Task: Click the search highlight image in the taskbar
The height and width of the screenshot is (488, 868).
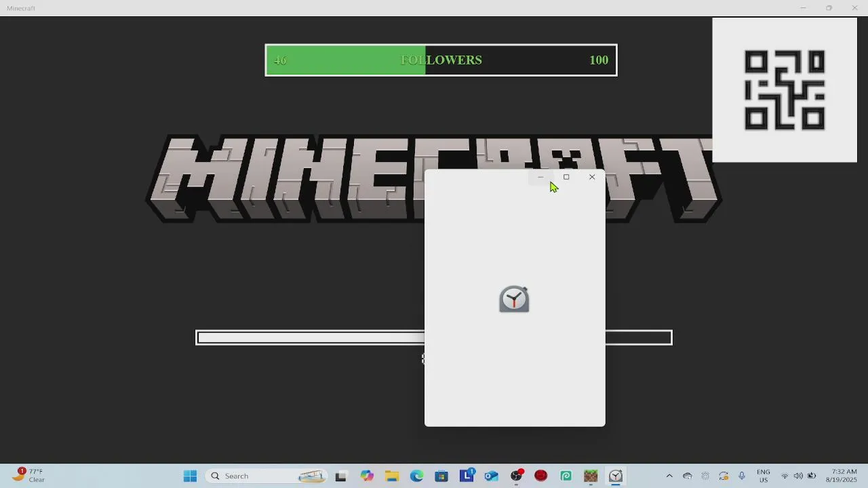Action: coord(311,476)
